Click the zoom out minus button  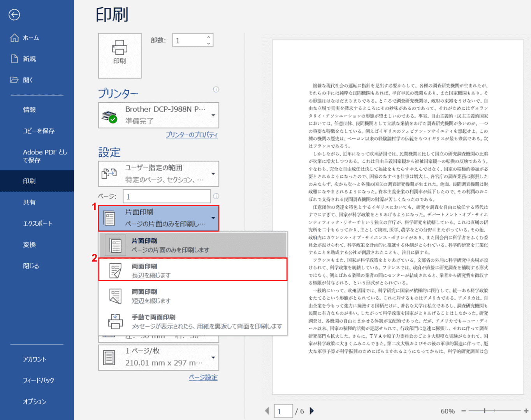464,411
